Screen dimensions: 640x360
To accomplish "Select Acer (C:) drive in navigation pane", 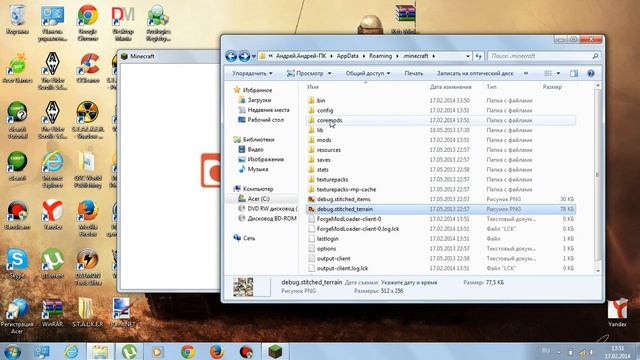I will pos(258,199).
